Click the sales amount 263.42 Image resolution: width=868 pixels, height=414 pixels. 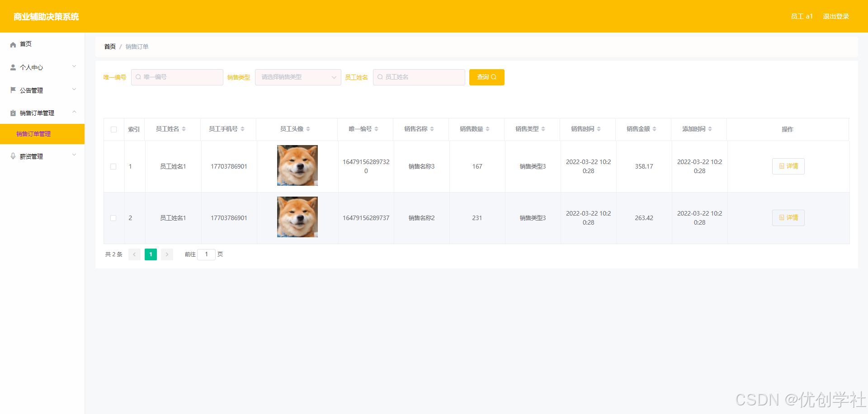pyautogui.click(x=644, y=218)
